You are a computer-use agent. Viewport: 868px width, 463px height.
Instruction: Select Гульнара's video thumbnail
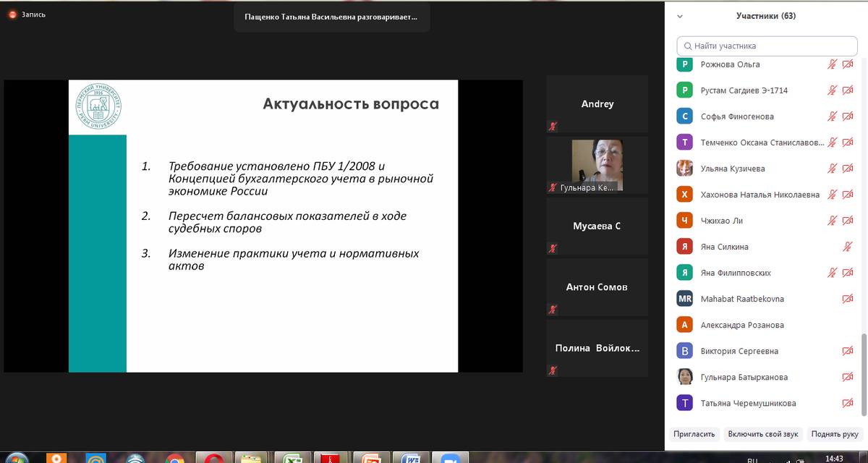(597, 165)
